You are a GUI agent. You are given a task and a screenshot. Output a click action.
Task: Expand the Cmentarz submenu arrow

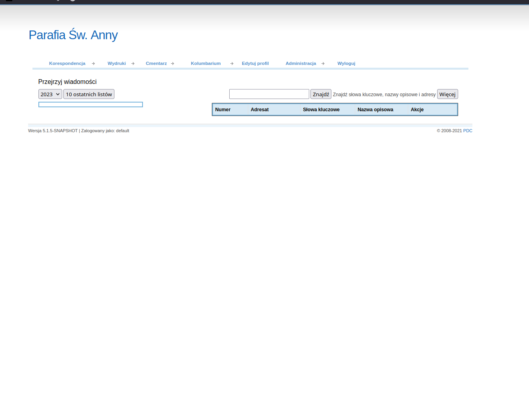click(x=173, y=63)
